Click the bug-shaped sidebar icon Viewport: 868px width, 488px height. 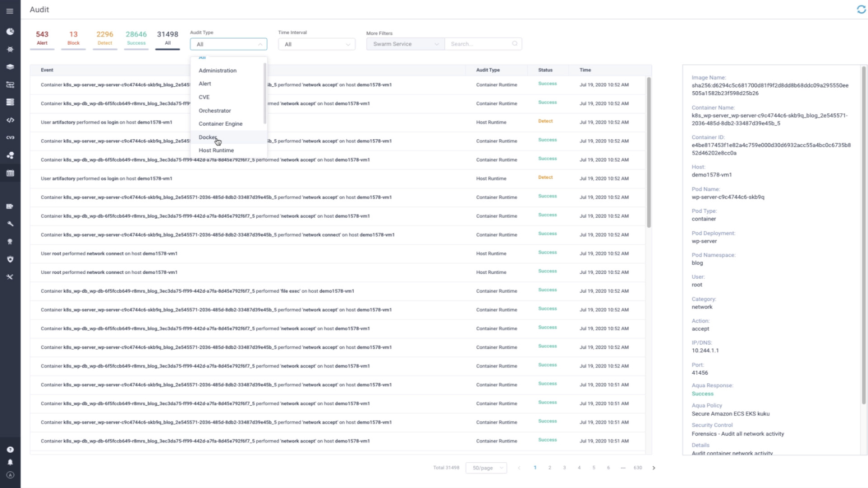click(10, 49)
